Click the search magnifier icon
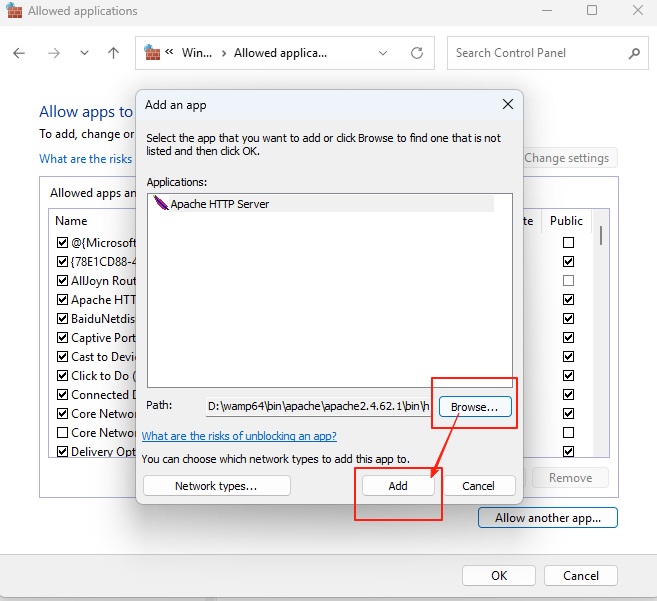Screen dimensions: 657x601 [634, 53]
